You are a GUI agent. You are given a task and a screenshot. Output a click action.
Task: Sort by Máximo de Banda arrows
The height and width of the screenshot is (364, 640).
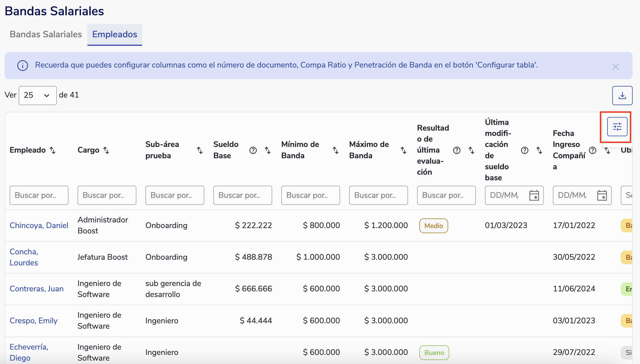403,150
